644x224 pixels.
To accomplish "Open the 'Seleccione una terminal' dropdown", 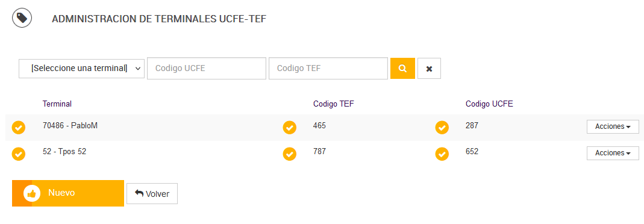I will [82, 68].
